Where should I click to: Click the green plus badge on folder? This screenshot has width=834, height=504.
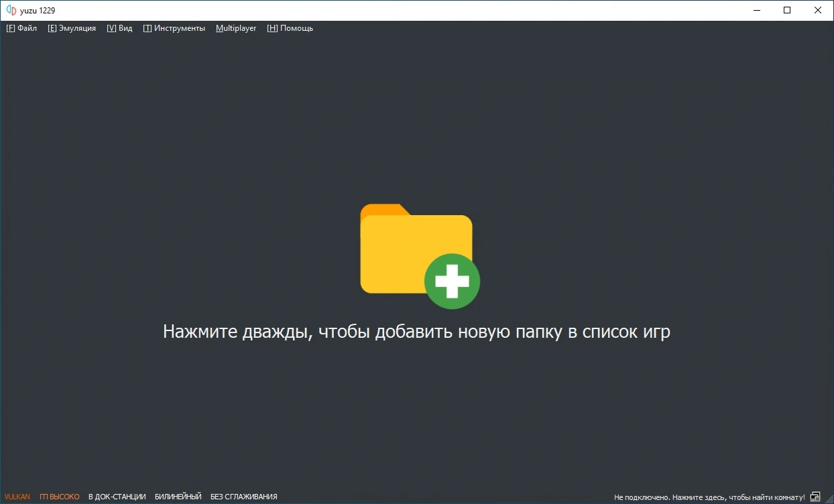tap(452, 281)
